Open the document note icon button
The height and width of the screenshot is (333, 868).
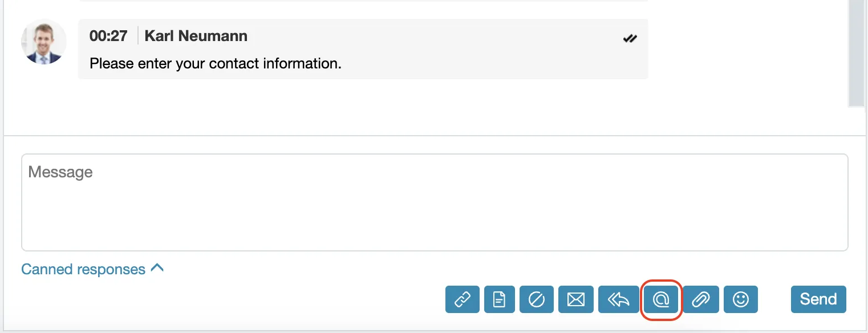coord(500,299)
